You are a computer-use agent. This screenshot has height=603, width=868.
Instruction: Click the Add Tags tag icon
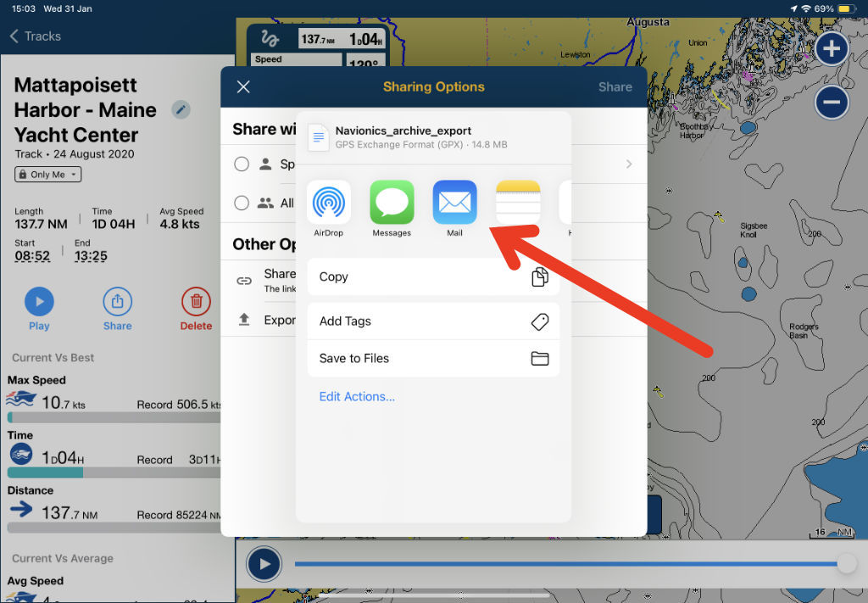(540, 321)
